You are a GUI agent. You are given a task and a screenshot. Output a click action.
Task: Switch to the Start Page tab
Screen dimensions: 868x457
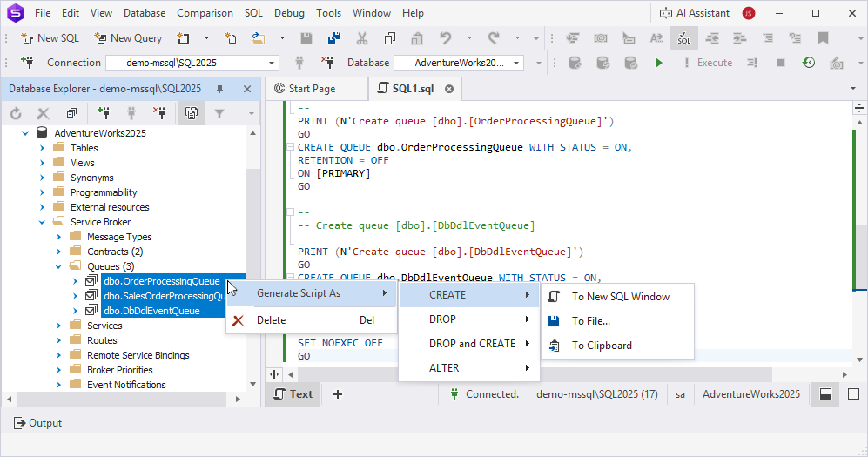pyautogui.click(x=313, y=89)
